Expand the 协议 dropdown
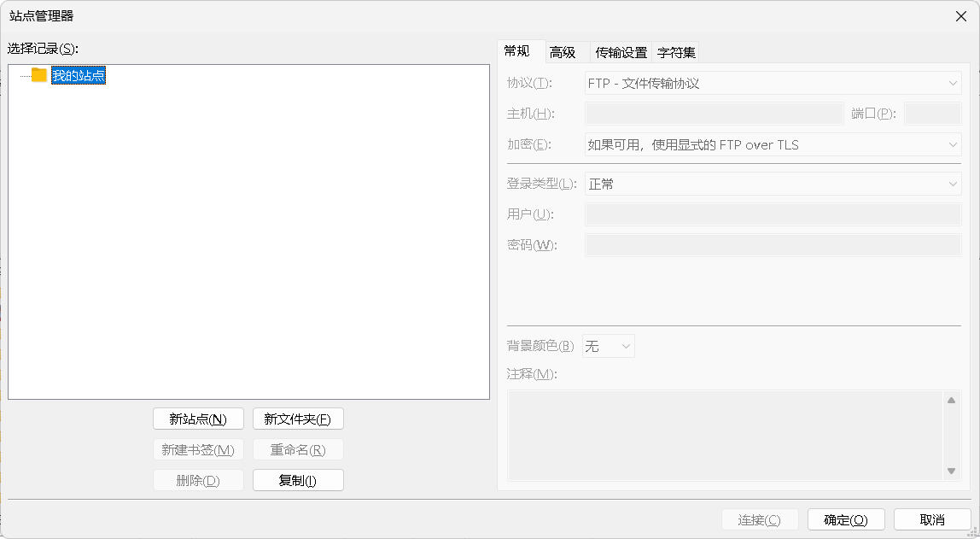Image resolution: width=980 pixels, height=539 pixels. coord(773,84)
